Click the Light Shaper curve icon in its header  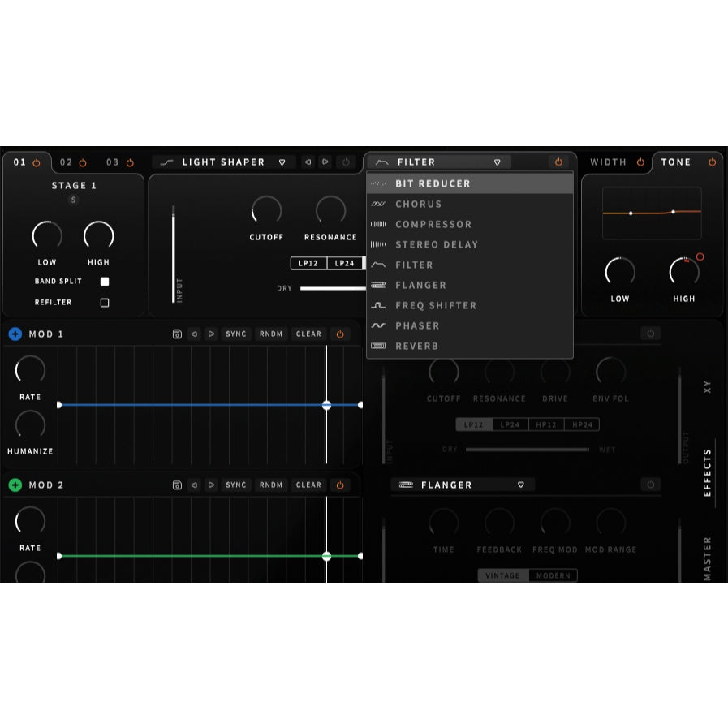(168, 162)
